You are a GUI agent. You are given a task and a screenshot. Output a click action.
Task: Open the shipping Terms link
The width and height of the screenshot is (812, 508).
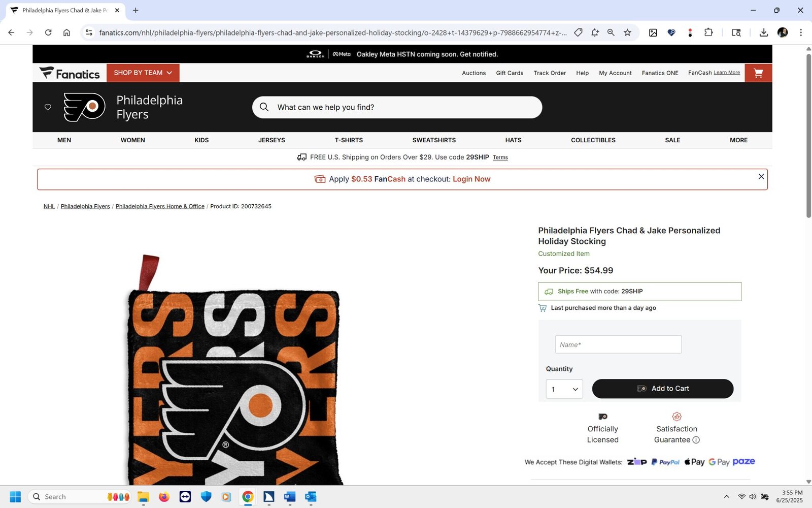(x=500, y=157)
